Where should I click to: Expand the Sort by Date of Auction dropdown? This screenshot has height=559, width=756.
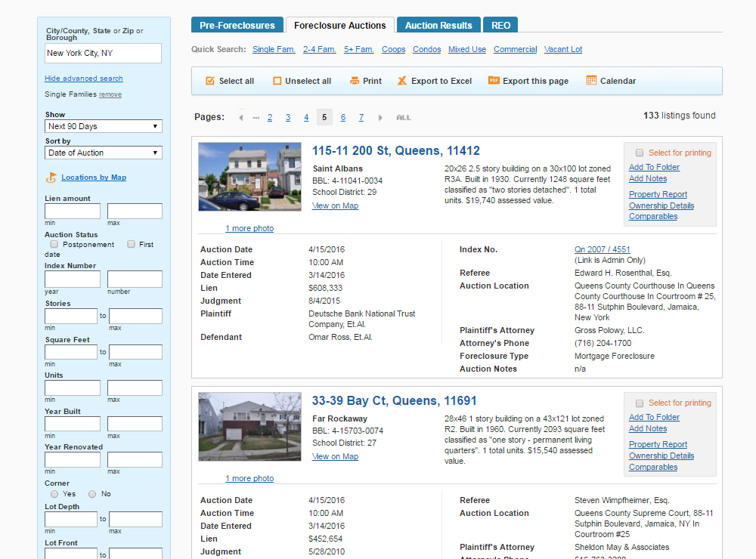pos(103,153)
